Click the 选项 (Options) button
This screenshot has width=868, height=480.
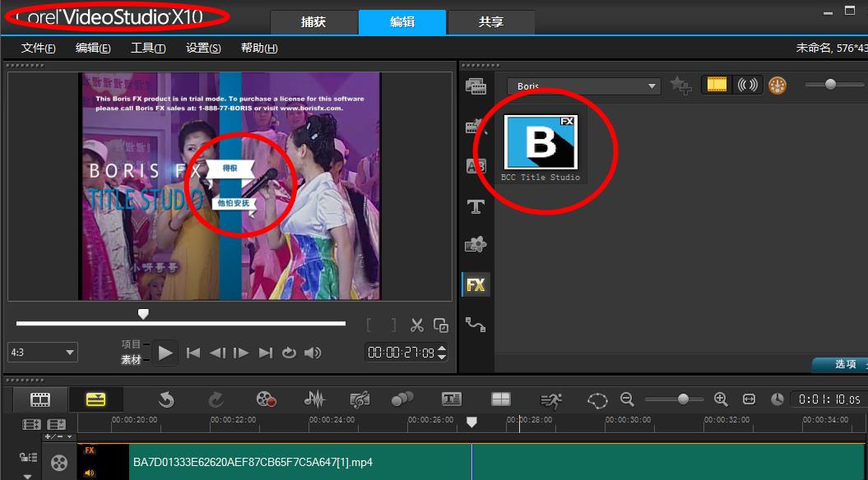pyautogui.click(x=840, y=364)
